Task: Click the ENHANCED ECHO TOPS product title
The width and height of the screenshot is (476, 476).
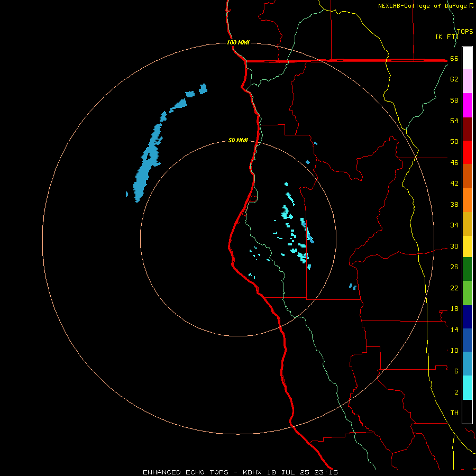Action: pos(186,472)
